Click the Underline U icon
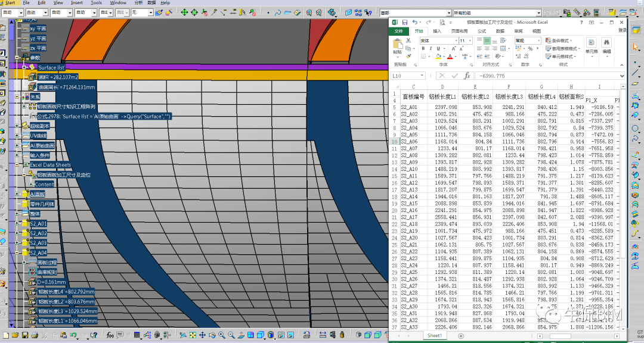The image size is (644, 343). (x=438, y=48)
